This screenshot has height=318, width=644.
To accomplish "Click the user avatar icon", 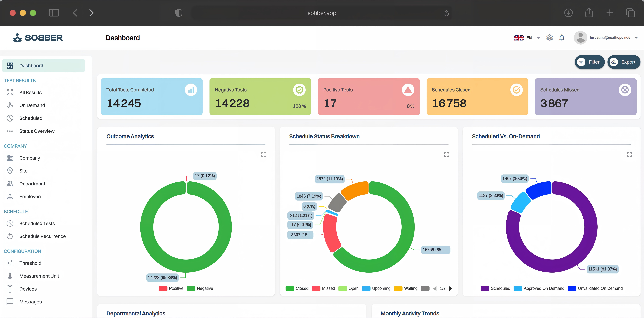I will coord(580,38).
